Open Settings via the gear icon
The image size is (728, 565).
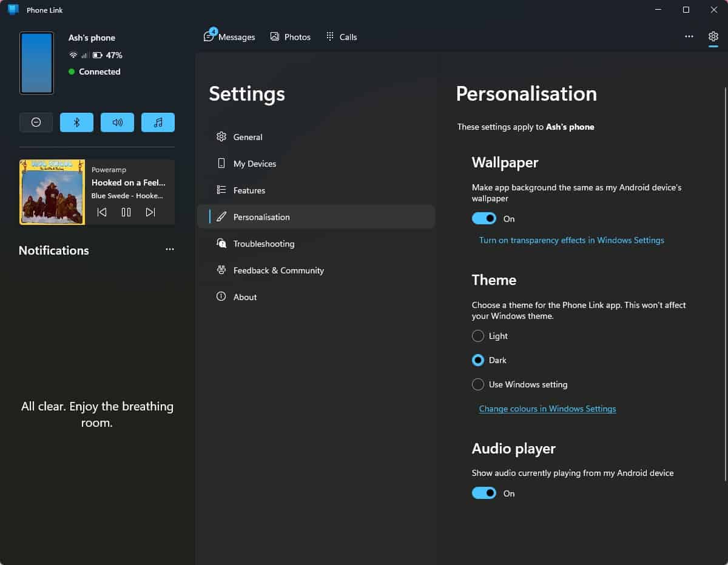(713, 36)
